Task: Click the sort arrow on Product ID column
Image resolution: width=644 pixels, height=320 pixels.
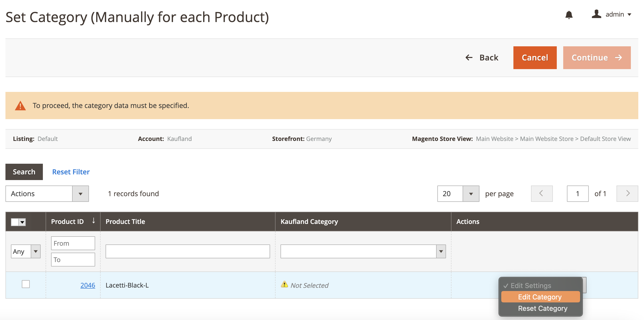Action: click(93, 221)
